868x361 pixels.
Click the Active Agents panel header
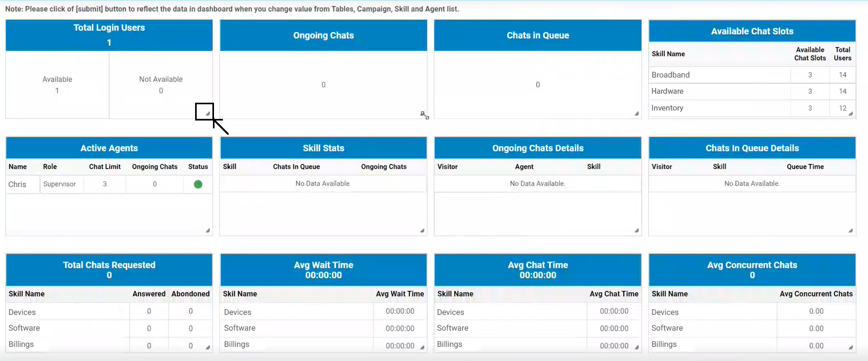click(109, 148)
